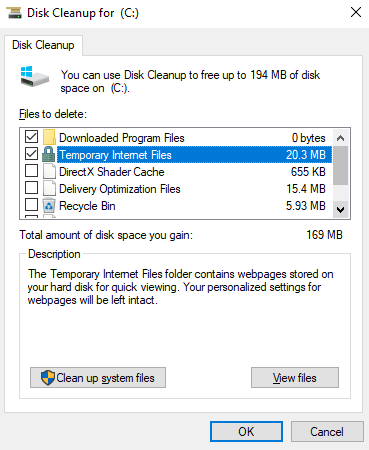
Task: Click the Windows drive icon beside description text
Action: point(34,76)
